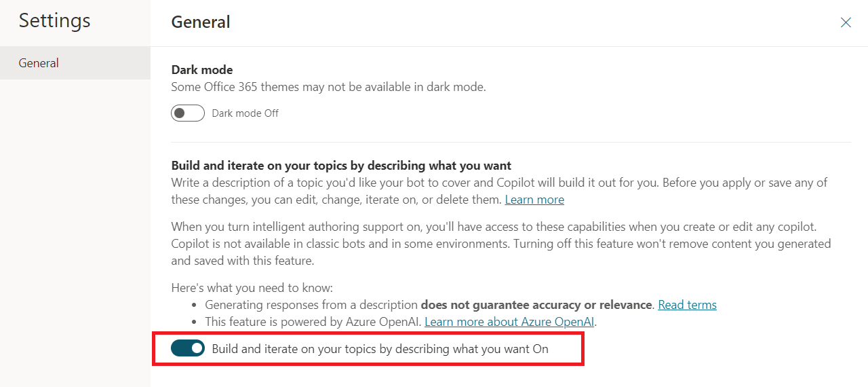Select General in the Settings sidebar
868x387 pixels.
coord(39,63)
